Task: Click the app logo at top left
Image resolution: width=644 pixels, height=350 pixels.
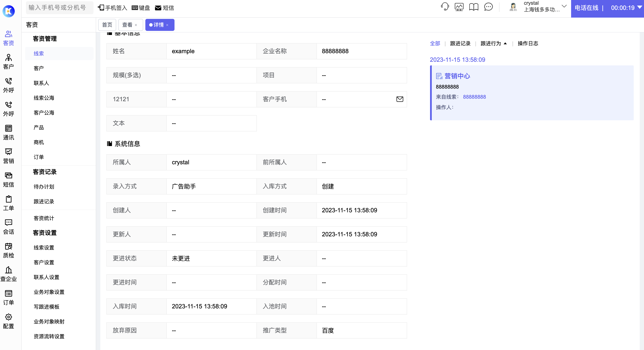Action: 9,11
